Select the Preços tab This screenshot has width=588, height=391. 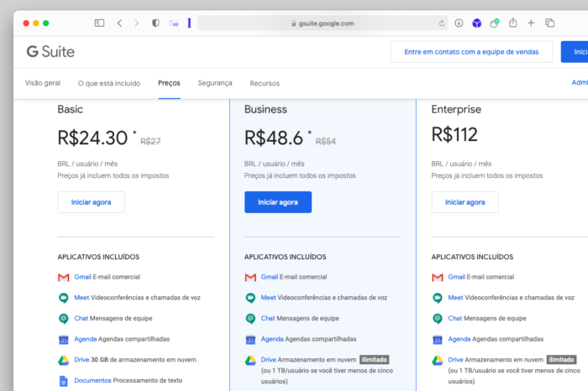click(x=169, y=83)
